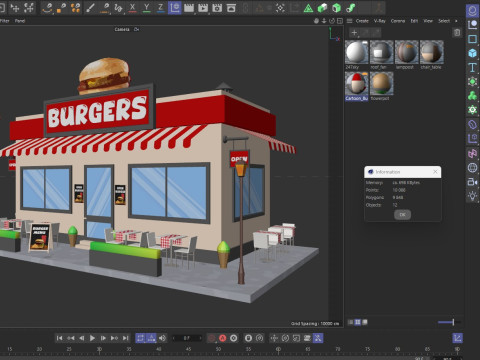Open the viewport Filter menu
The width and height of the screenshot is (480, 360).
[5, 21]
